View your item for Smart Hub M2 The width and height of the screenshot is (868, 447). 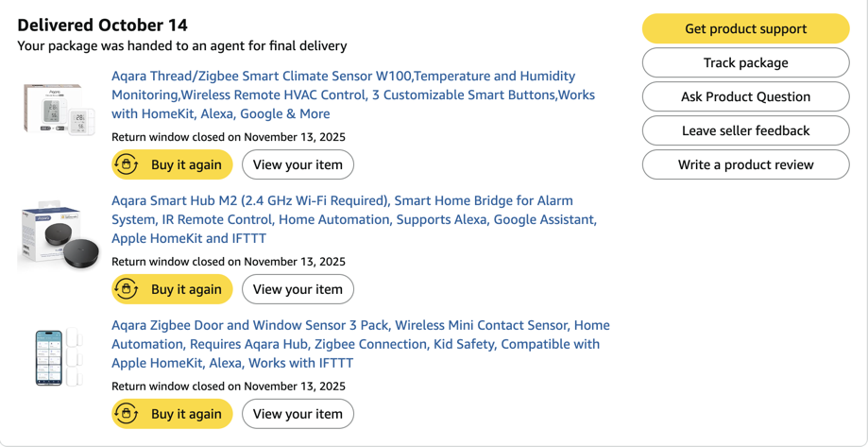click(x=298, y=289)
